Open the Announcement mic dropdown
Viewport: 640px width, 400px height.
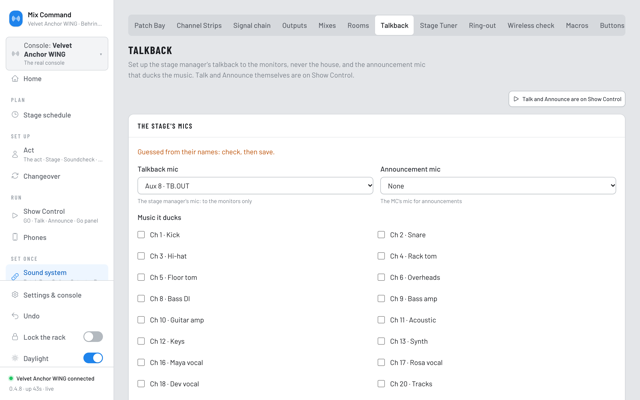[498, 186]
